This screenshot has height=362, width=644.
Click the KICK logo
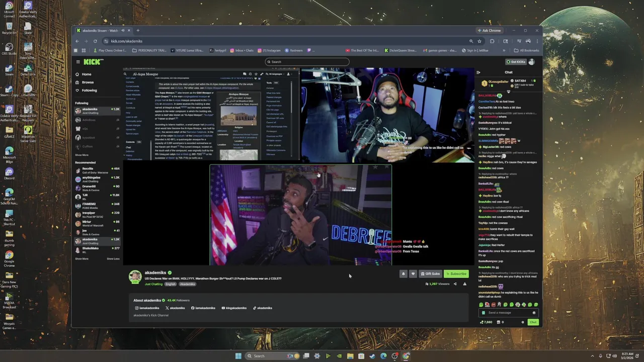[93, 62]
